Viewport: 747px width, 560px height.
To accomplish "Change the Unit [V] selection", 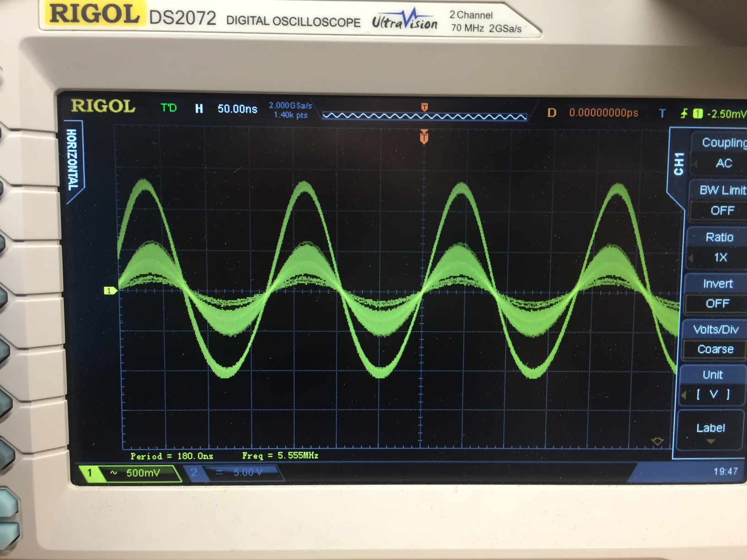I will point(712,384).
